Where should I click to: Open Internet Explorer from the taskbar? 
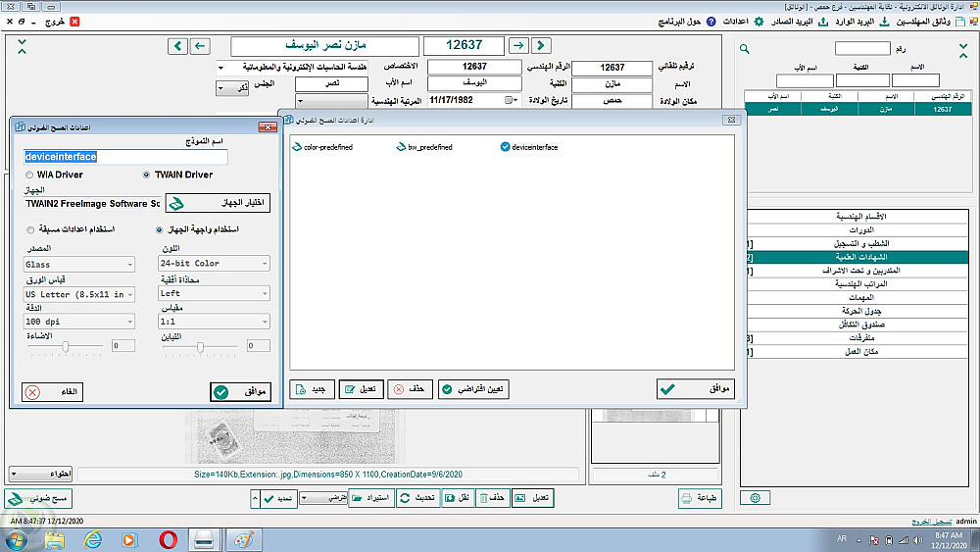[x=93, y=539]
